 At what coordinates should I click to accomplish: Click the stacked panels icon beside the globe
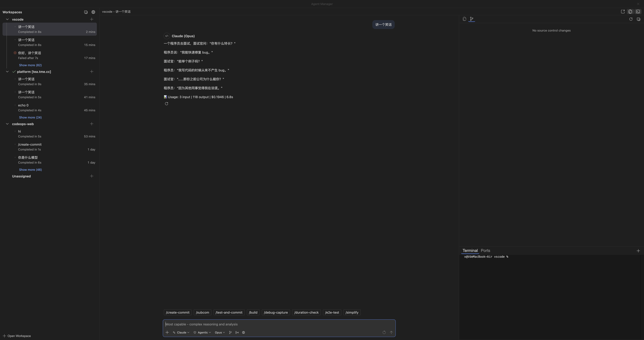(x=86, y=12)
